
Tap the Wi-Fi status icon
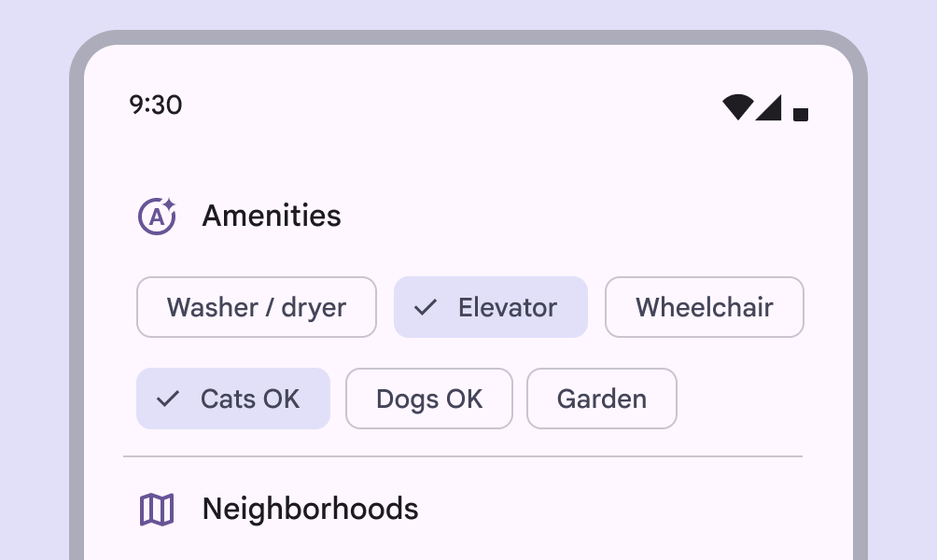(x=738, y=108)
